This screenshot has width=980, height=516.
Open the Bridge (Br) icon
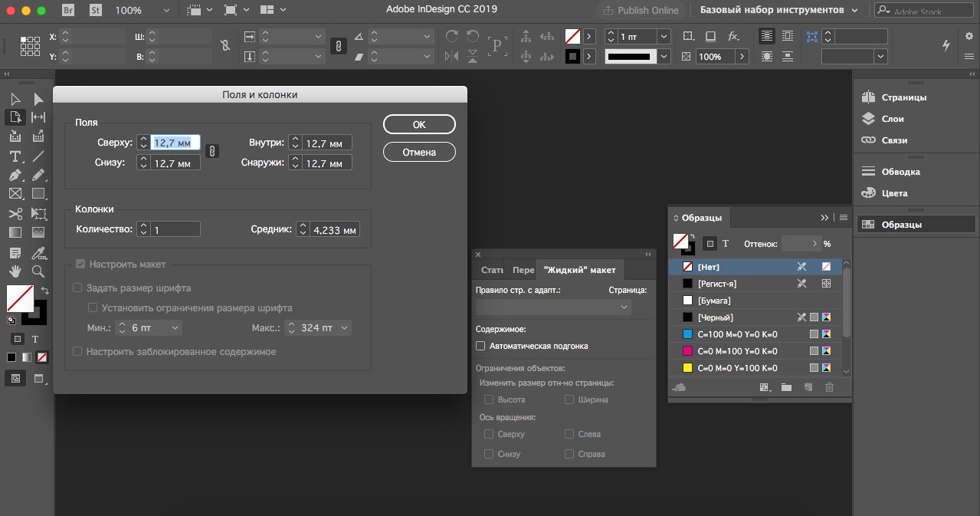pos(68,11)
